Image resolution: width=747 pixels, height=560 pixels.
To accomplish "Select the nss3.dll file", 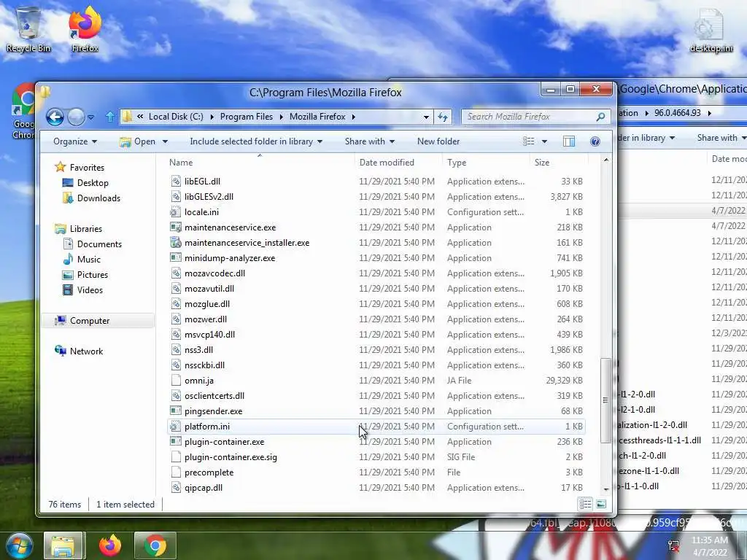I will click(x=376, y=350).
